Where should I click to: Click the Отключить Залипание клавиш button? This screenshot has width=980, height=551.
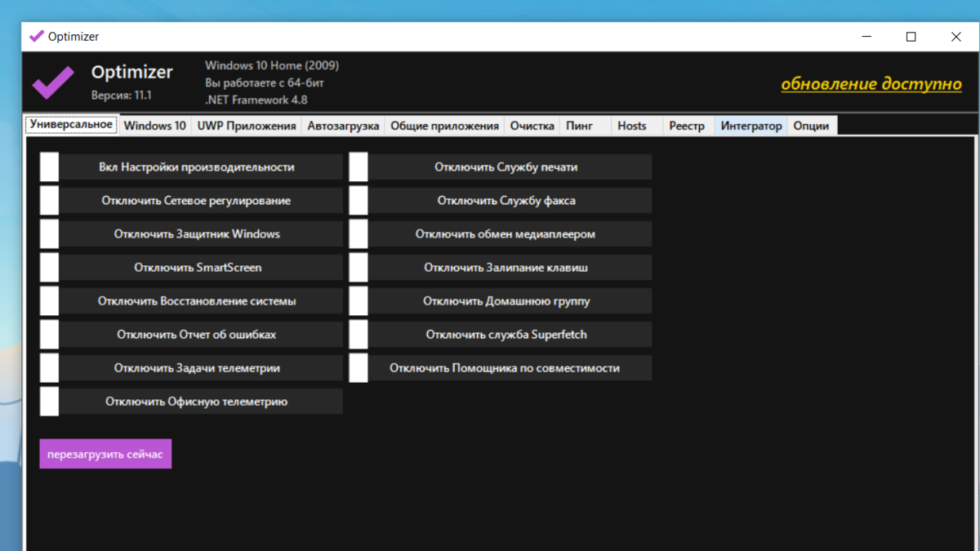point(510,268)
